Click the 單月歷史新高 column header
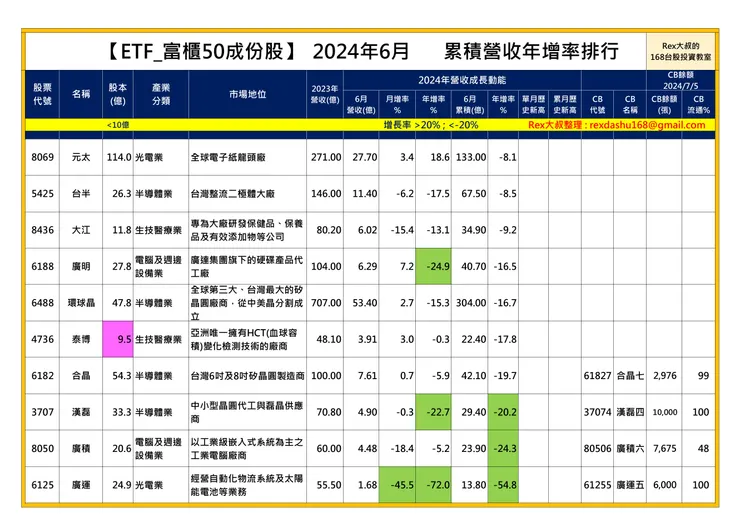The height and width of the screenshot is (523, 740). 533,104
